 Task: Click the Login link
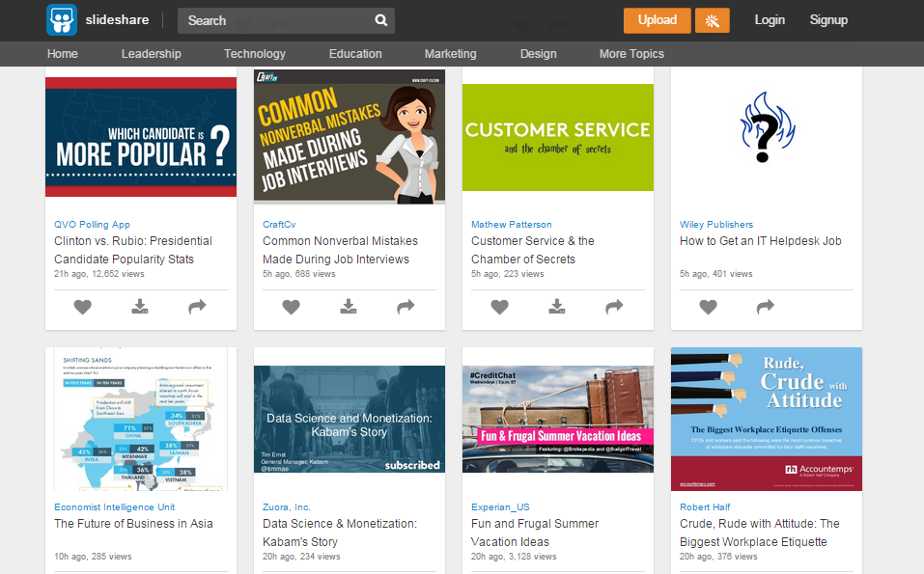[770, 20]
